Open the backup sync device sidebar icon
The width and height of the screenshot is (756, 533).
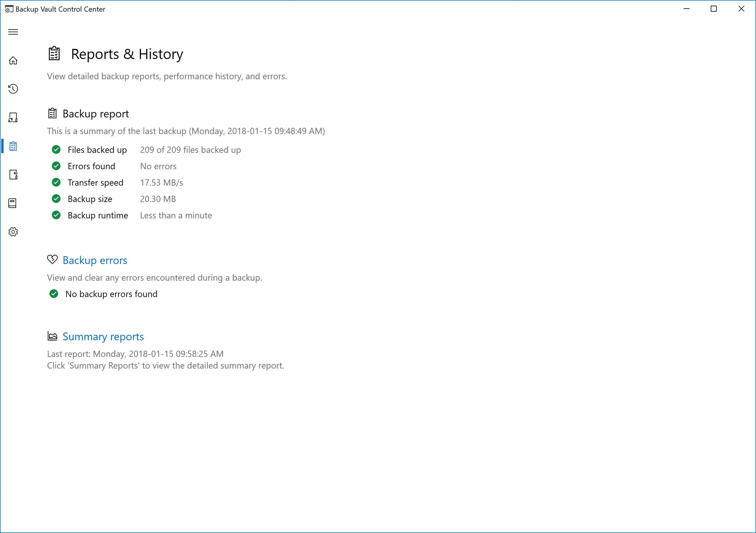(13, 118)
